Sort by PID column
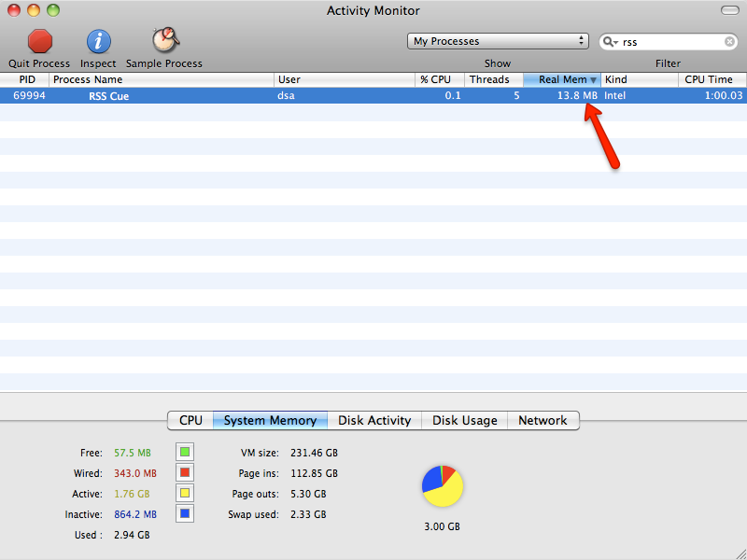Screen dimensions: 747x560 tap(25, 79)
